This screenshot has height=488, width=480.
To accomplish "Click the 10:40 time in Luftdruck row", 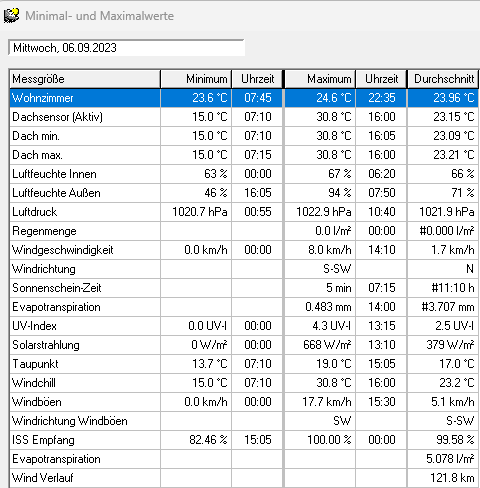I will (x=381, y=212).
